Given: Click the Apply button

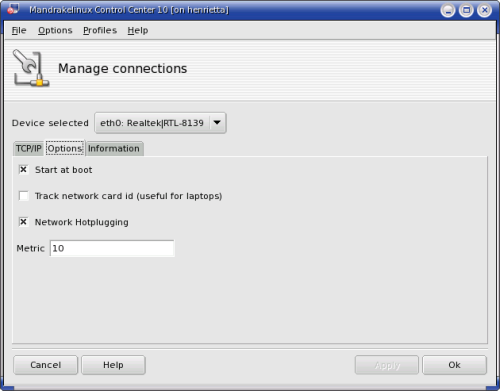Looking at the screenshot, I should pos(387,365).
